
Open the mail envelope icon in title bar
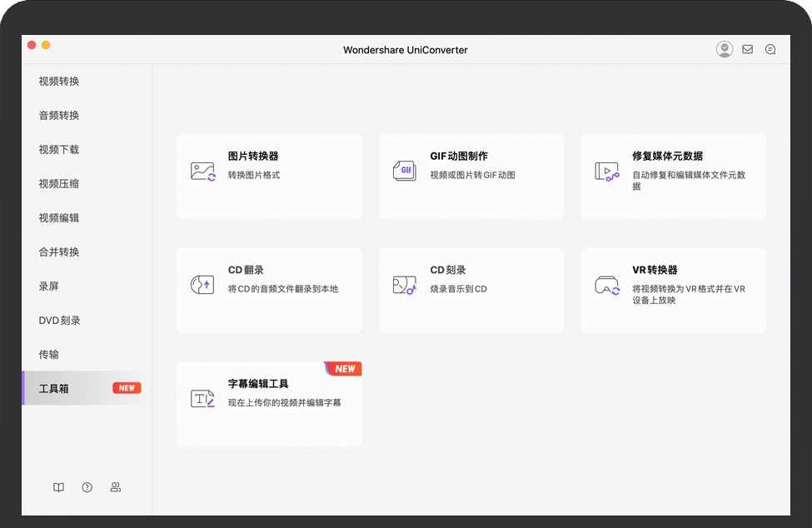coord(747,50)
